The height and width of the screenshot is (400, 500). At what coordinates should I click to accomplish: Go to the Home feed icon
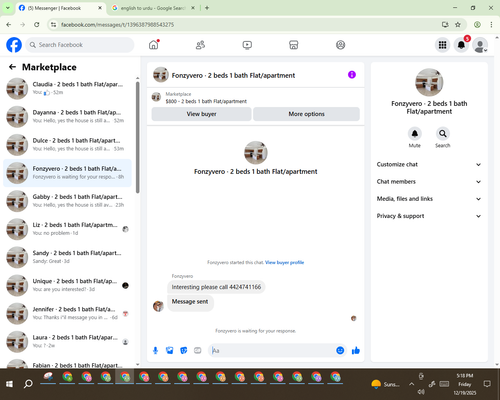click(154, 45)
